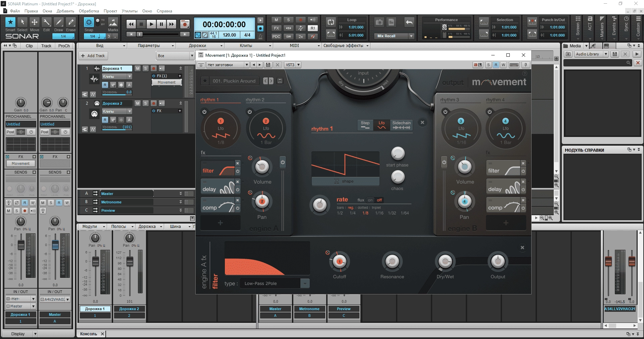Image resolution: width=644 pixels, height=339 pixels.
Task: Arm record on Дорожка 1
Action: [x=154, y=68]
